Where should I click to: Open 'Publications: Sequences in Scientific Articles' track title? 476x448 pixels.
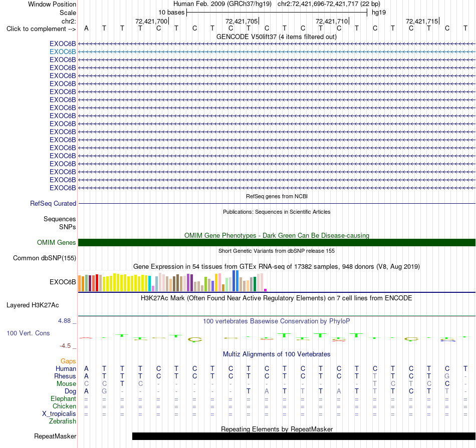click(277, 212)
